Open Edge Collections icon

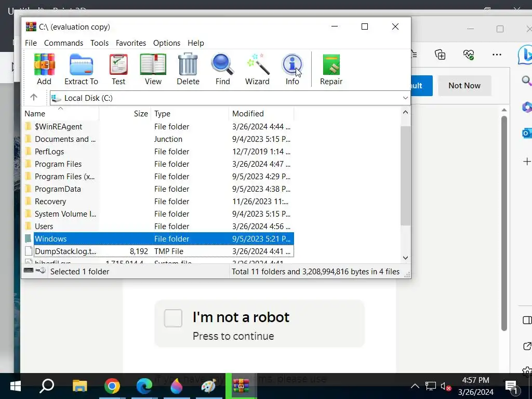(440, 55)
